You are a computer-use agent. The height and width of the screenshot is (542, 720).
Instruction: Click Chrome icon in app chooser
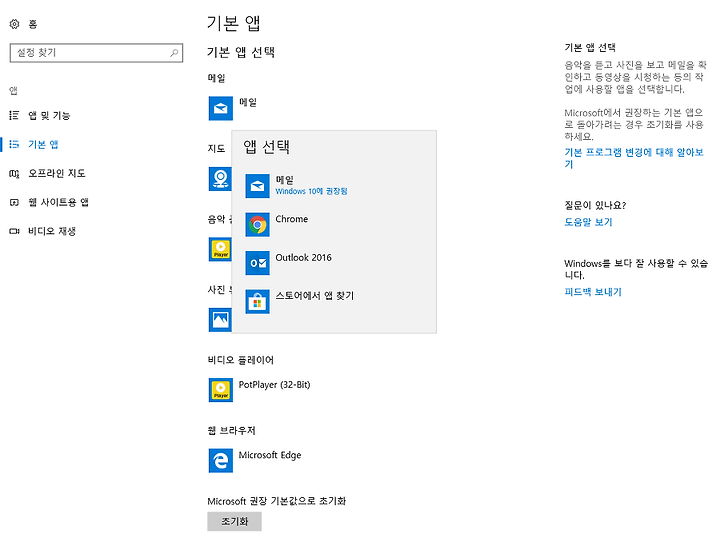click(258, 225)
